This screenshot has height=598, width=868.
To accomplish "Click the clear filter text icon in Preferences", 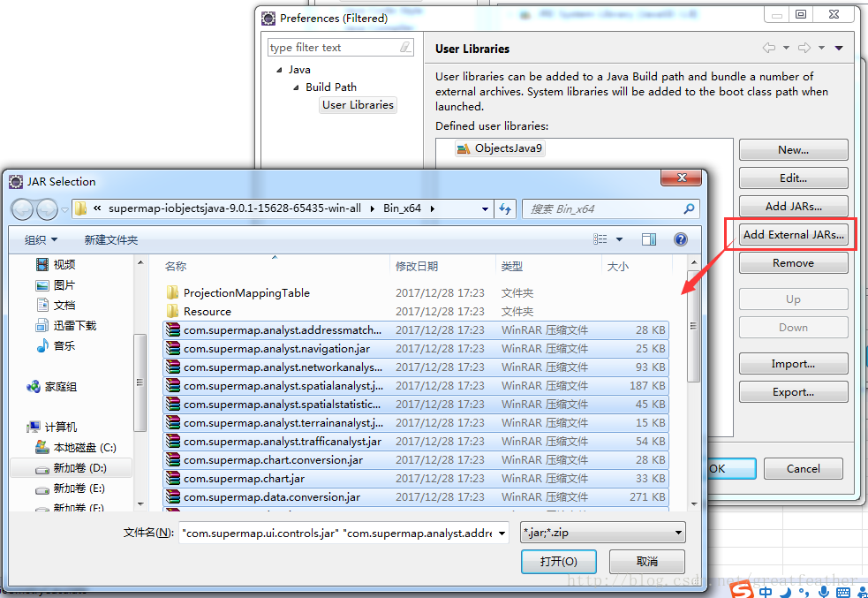I will [x=406, y=48].
